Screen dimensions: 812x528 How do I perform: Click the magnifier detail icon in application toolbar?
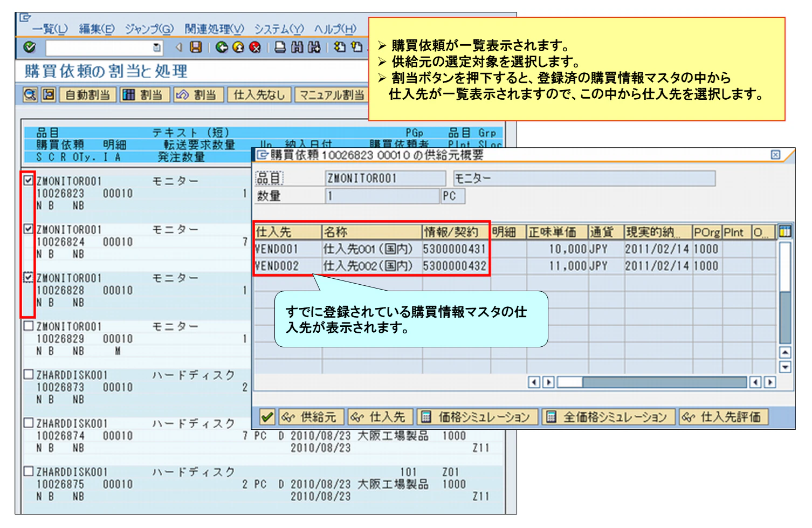(31, 95)
